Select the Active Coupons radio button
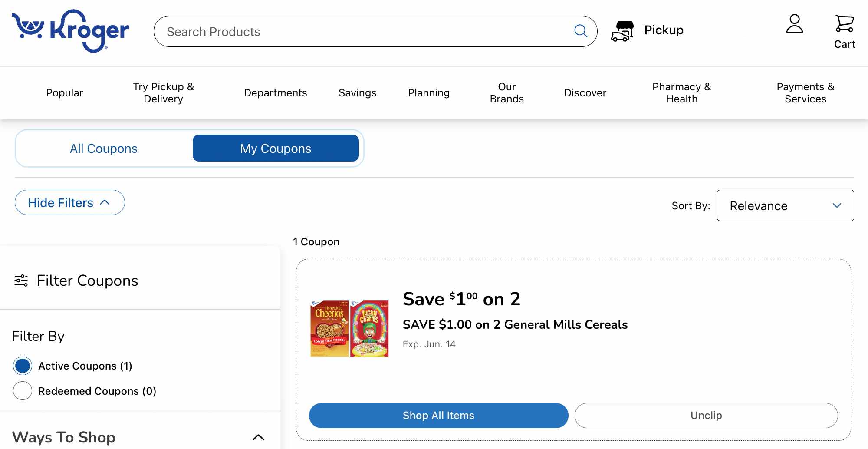Viewport: 868px width, 449px height. pos(23,366)
